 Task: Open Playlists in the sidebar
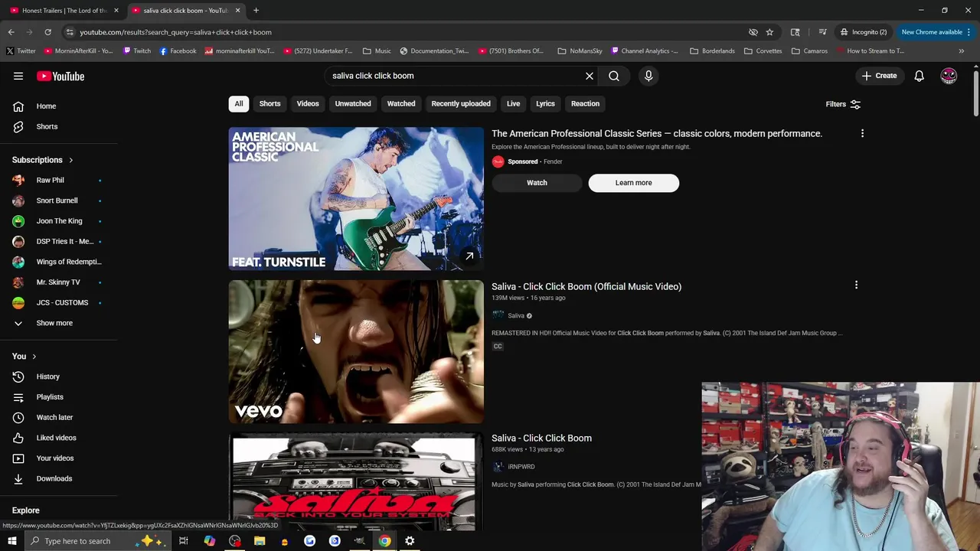(x=50, y=396)
